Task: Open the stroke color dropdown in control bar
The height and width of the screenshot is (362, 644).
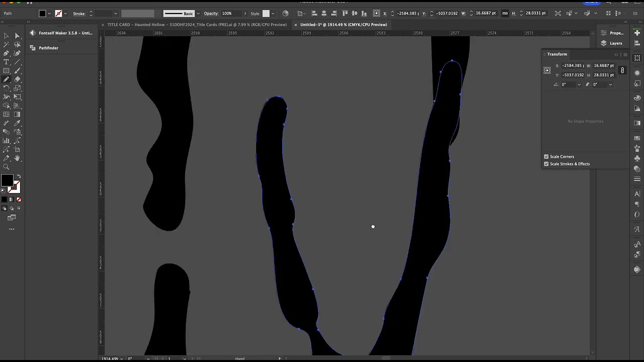Action: pos(65,14)
